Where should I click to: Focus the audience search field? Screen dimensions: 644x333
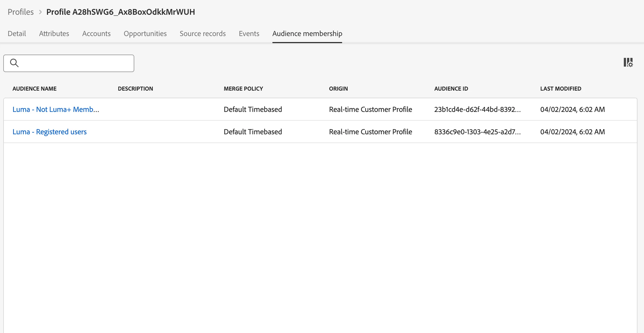(69, 63)
